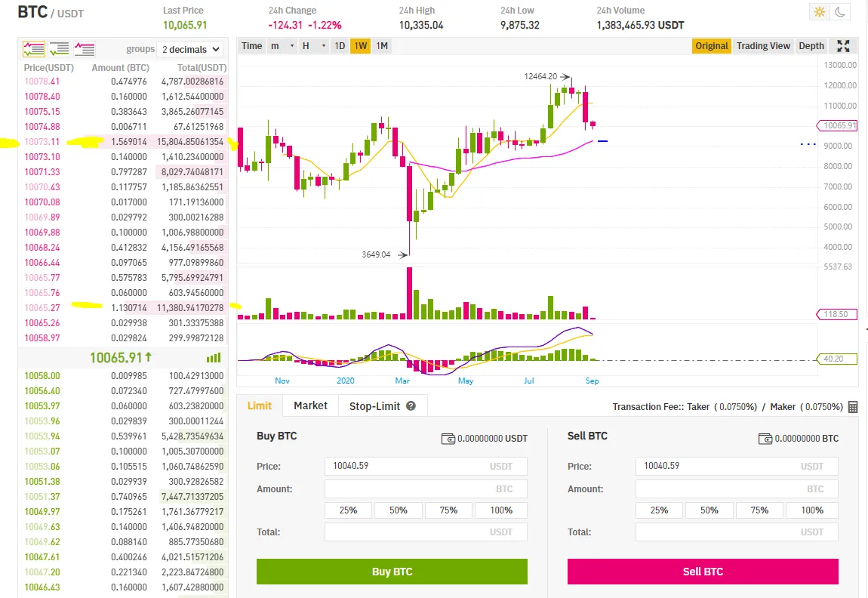Screen dimensions: 868x598
Task: Select sell order at price 10078.41
Action: pyautogui.click(x=124, y=82)
